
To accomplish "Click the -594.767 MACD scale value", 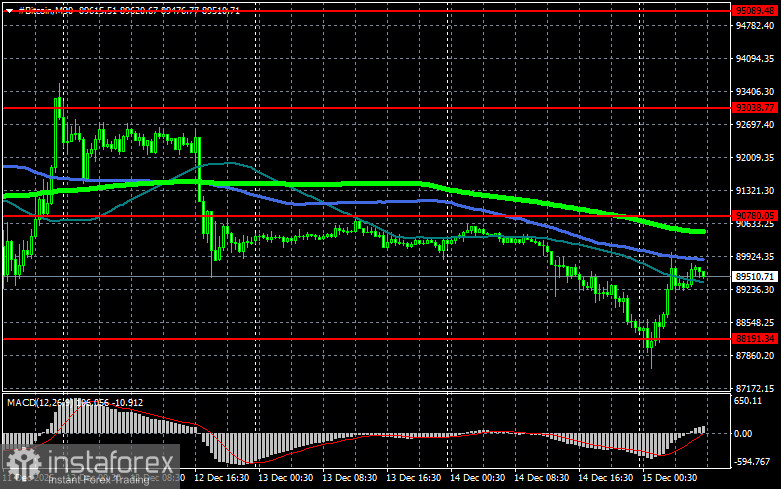I will click(x=752, y=462).
